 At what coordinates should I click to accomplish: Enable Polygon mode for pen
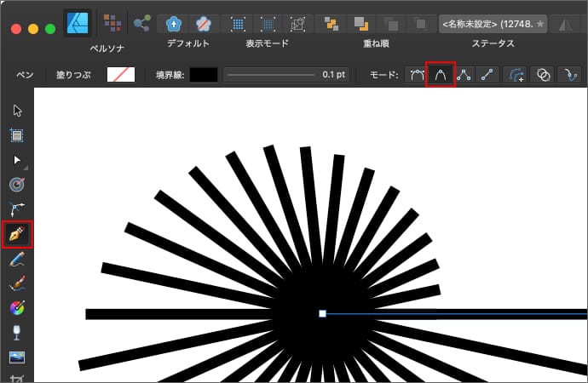click(x=464, y=75)
